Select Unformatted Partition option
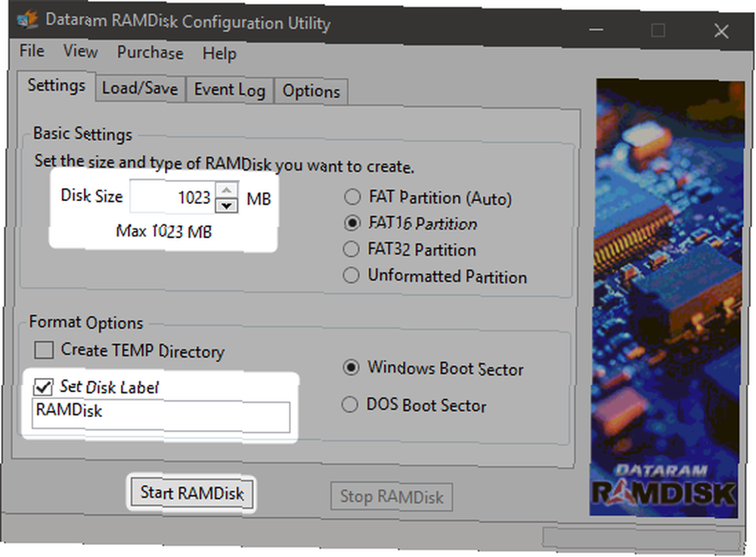 (435, 276)
